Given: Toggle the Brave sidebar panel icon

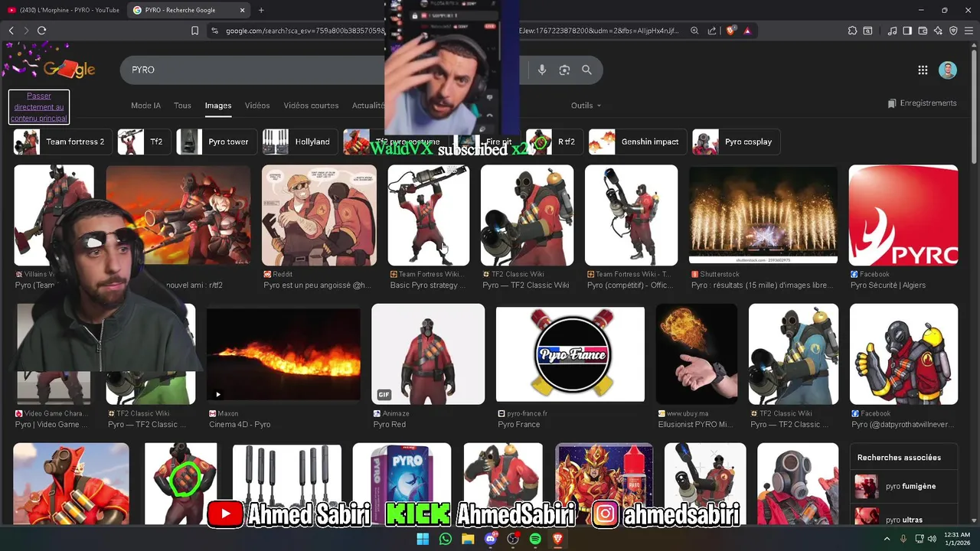Looking at the screenshot, I should tap(907, 31).
